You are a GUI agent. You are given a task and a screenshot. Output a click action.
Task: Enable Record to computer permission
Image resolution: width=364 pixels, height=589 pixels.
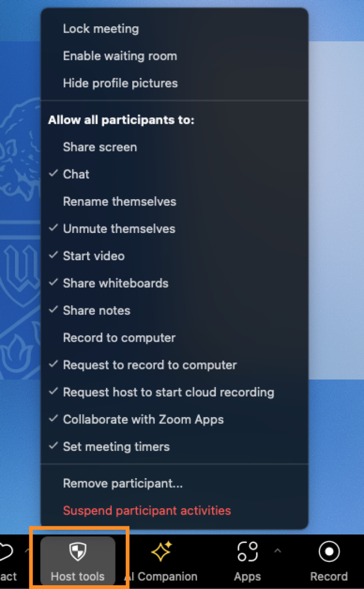point(119,338)
